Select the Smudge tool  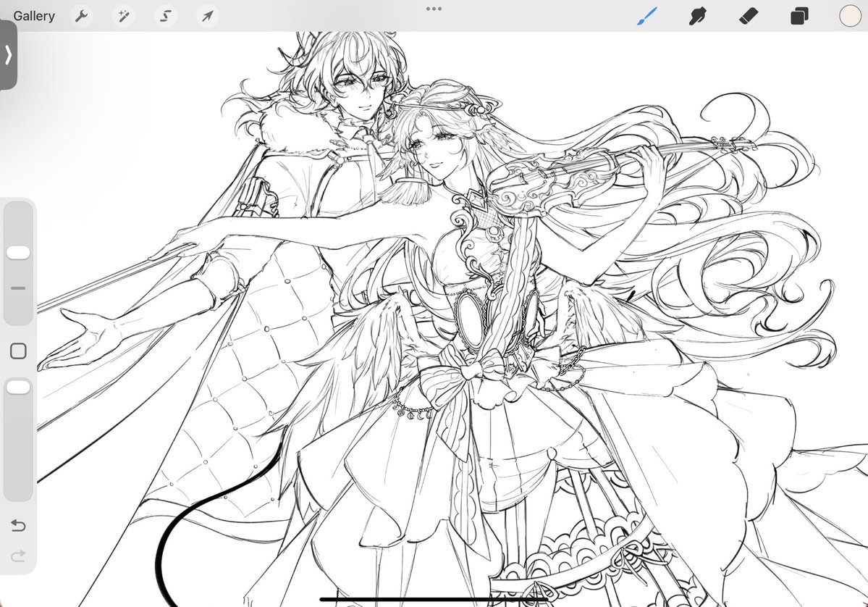[x=697, y=16]
